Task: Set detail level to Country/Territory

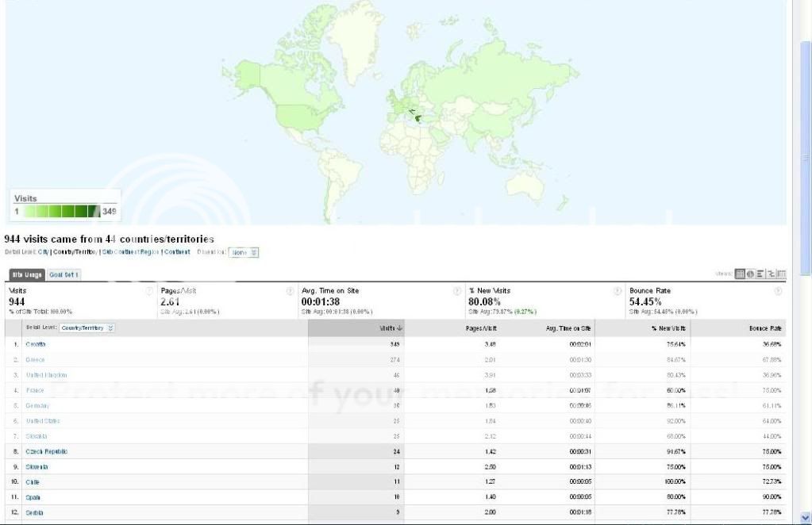Action: tap(75, 252)
